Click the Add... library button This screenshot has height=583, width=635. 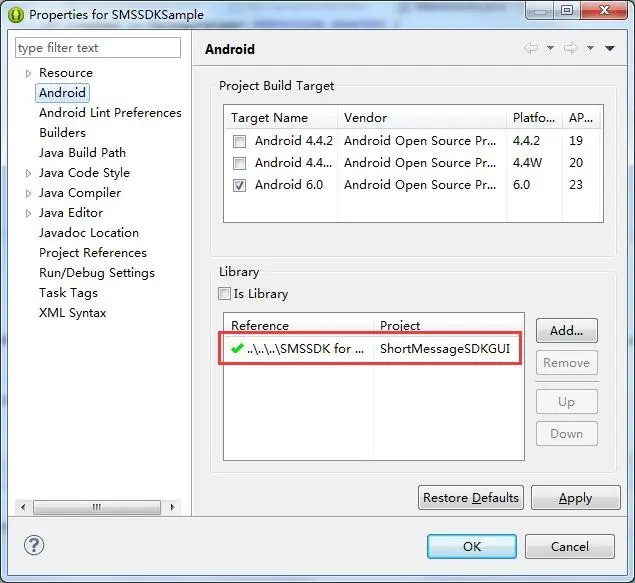pyautogui.click(x=567, y=330)
